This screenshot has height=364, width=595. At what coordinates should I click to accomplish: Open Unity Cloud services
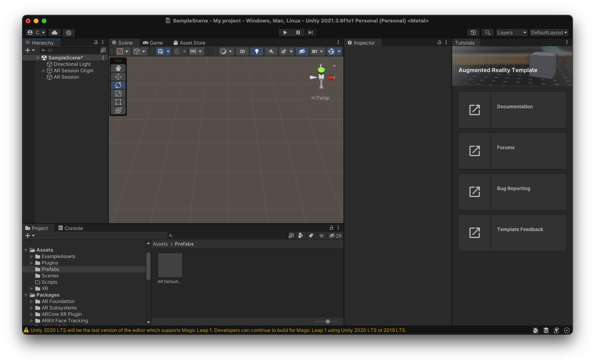pos(55,33)
